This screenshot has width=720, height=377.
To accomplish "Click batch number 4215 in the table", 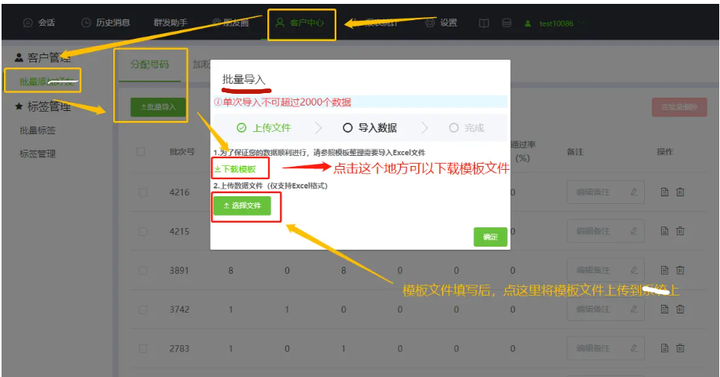I will [x=179, y=231].
